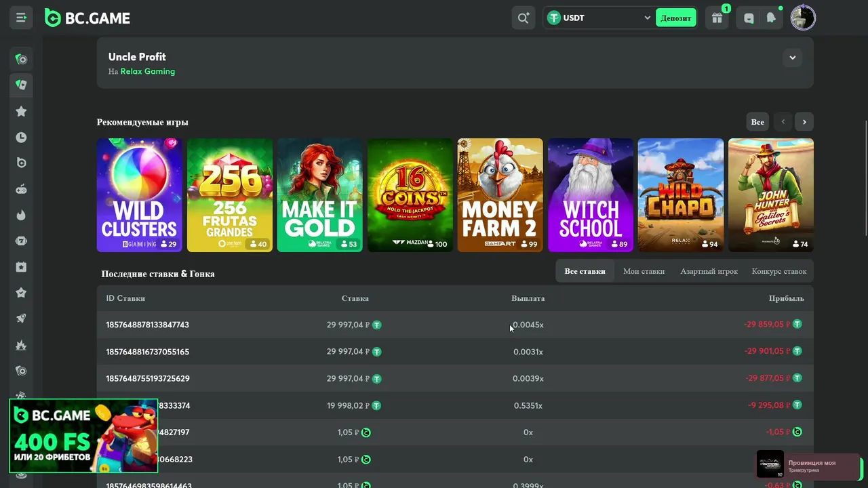Open the chat icon in the header
The image size is (868, 488).
(x=749, y=18)
